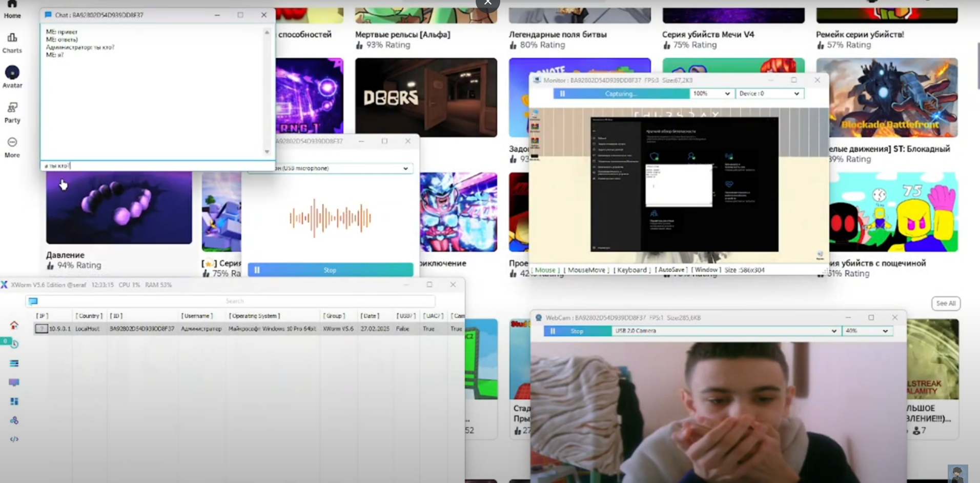The width and height of the screenshot is (980, 483).
Task: Open the More sidebar icon
Action: pyautogui.click(x=12, y=142)
